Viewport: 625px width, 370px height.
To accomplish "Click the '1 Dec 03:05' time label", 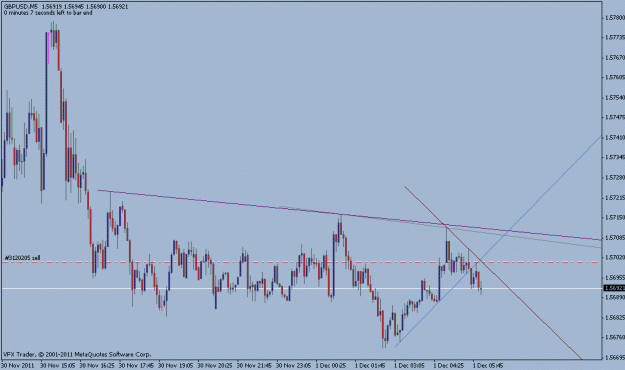I will click(x=410, y=365).
